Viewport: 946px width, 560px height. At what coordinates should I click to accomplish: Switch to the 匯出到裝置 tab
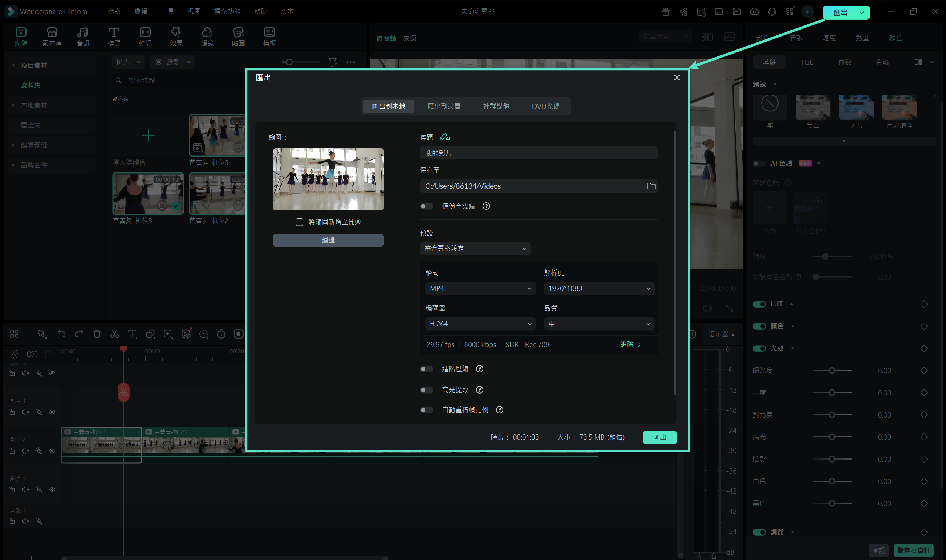point(444,106)
